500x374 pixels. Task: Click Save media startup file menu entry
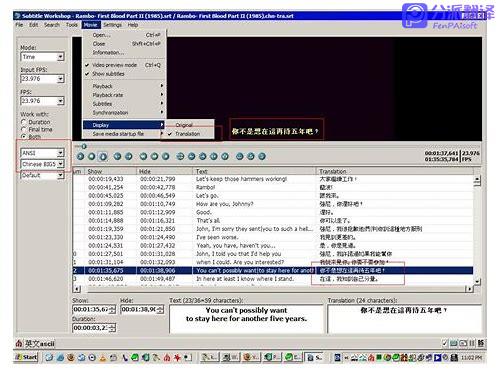point(123,134)
